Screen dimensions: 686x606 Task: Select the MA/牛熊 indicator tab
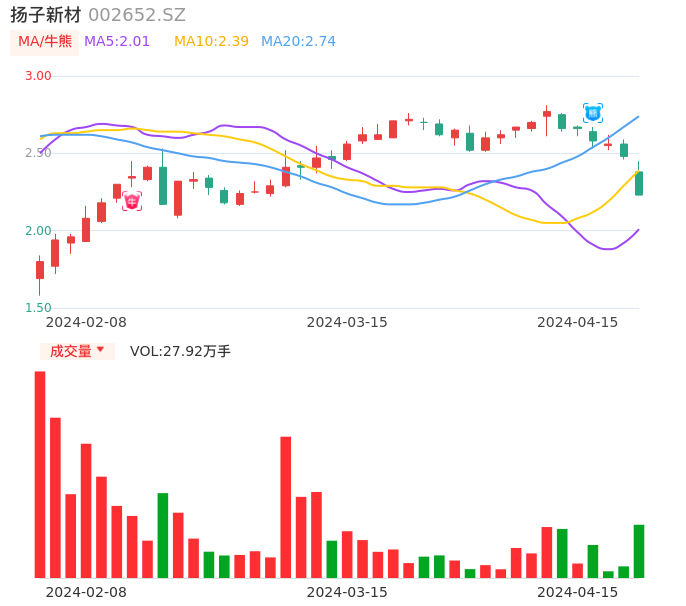[x=45, y=42]
